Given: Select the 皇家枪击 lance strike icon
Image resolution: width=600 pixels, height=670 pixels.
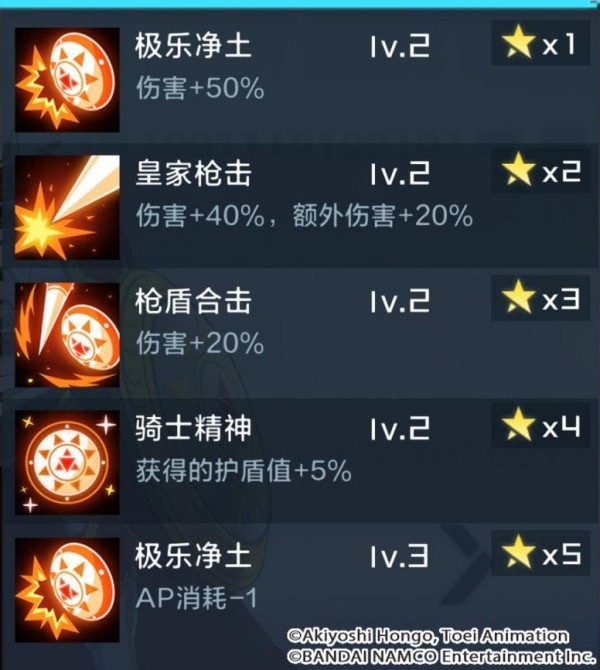Looking at the screenshot, I should tap(67, 207).
